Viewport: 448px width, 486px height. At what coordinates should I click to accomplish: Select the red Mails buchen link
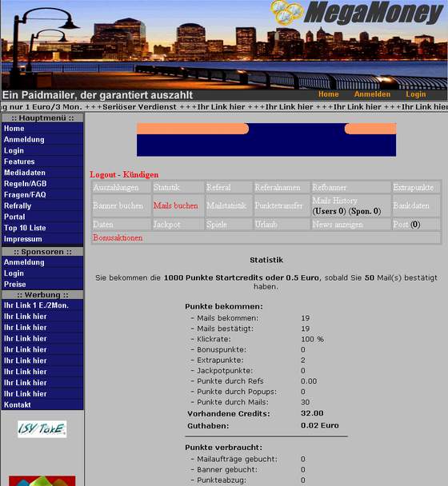tap(176, 205)
